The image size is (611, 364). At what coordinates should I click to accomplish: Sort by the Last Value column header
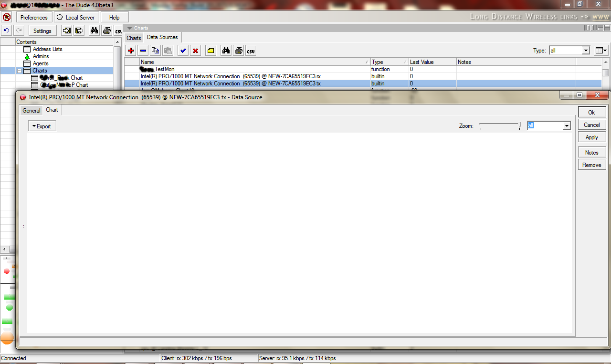point(432,62)
